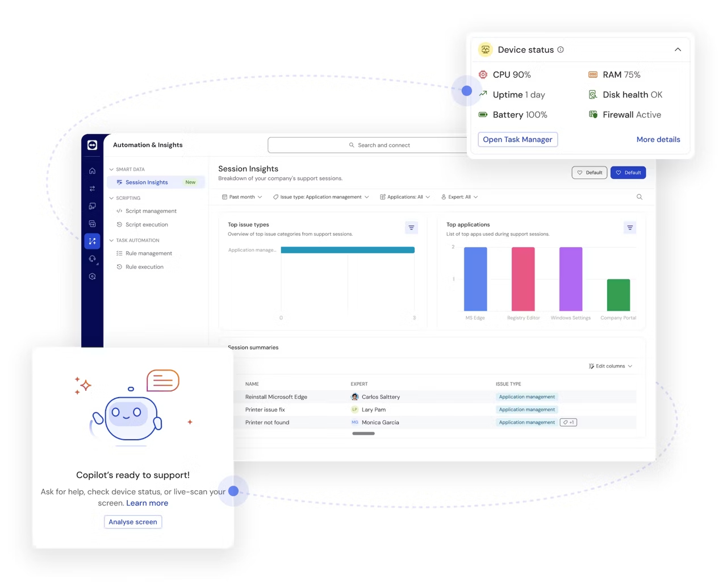
Task: Open Home from the dark sidebar
Action: click(92, 171)
